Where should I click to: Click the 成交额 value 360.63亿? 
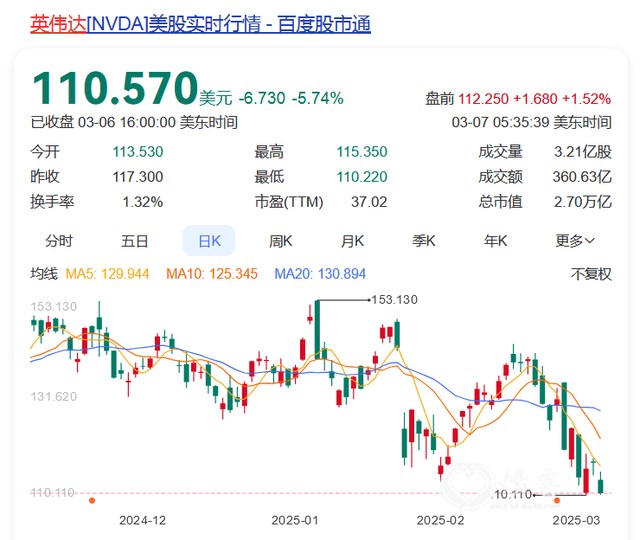[582, 177]
